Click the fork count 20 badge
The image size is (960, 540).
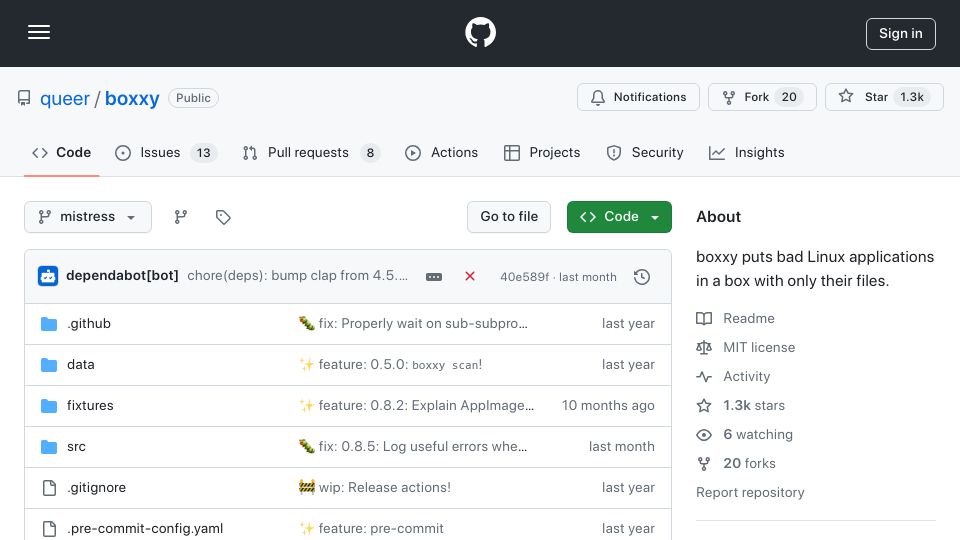[789, 97]
